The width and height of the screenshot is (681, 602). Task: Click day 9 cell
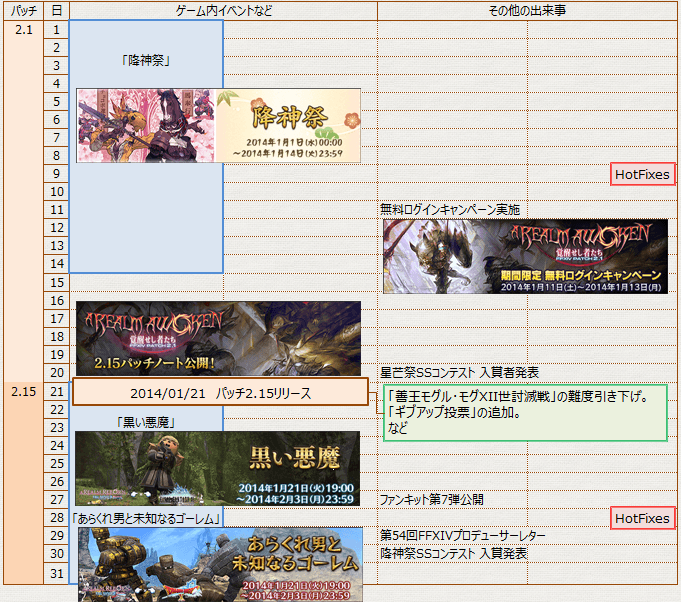(x=56, y=174)
